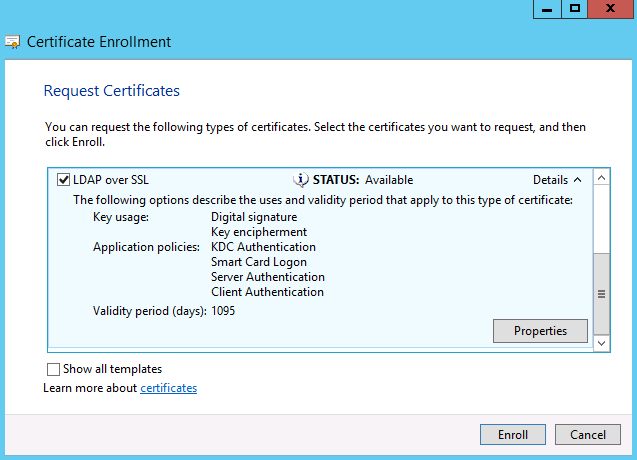Click the 'Request Certificates' heading
Image resolution: width=637 pixels, height=460 pixels.
(x=111, y=91)
